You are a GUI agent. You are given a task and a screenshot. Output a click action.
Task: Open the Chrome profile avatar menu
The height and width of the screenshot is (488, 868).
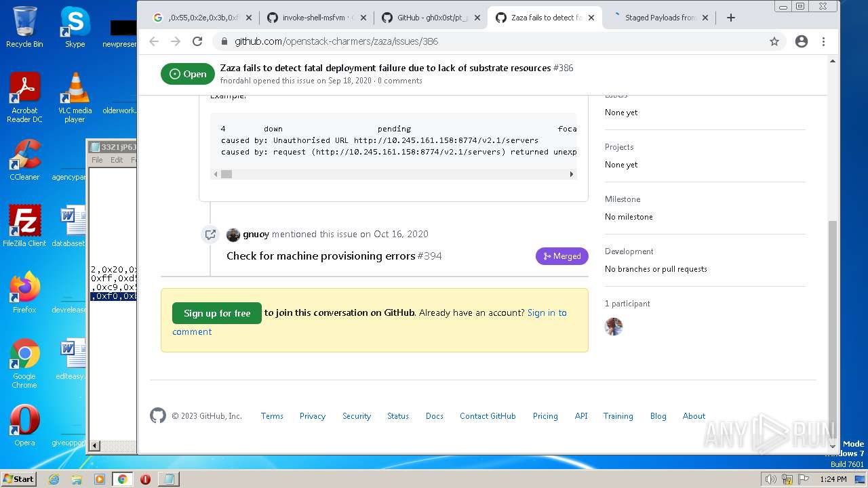pos(802,41)
